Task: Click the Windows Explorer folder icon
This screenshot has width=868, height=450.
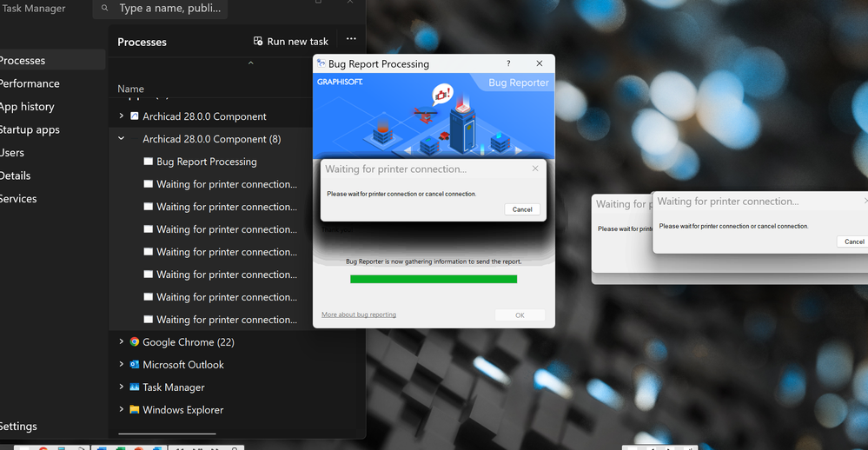Action: click(x=134, y=409)
